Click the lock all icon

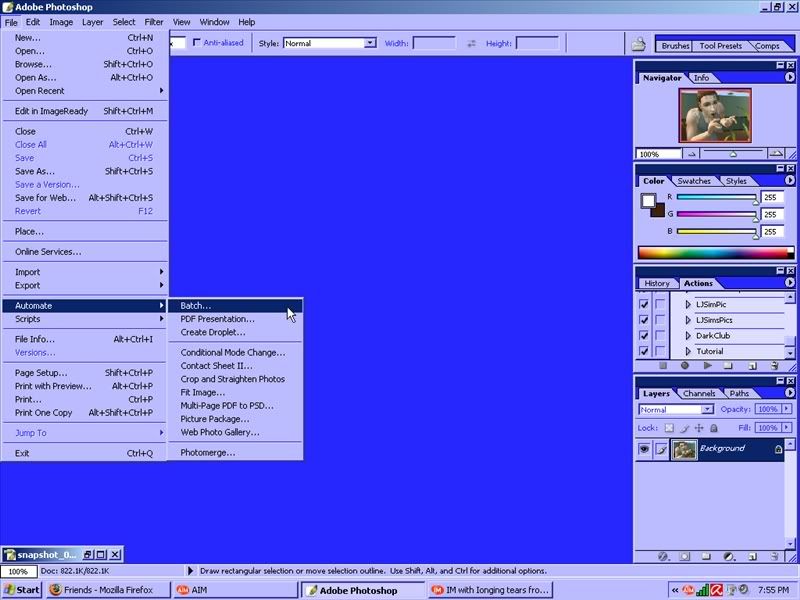714,428
